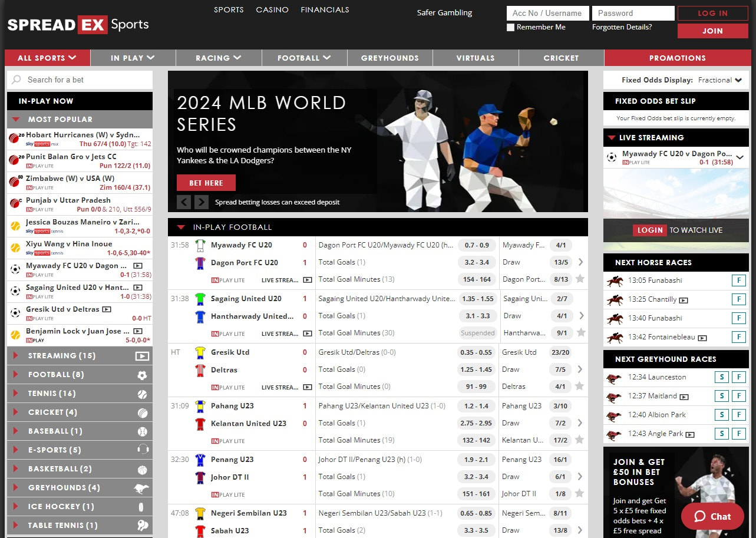756x538 pixels.
Task: Click the Baseball category icon
Action: click(x=142, y=431)
